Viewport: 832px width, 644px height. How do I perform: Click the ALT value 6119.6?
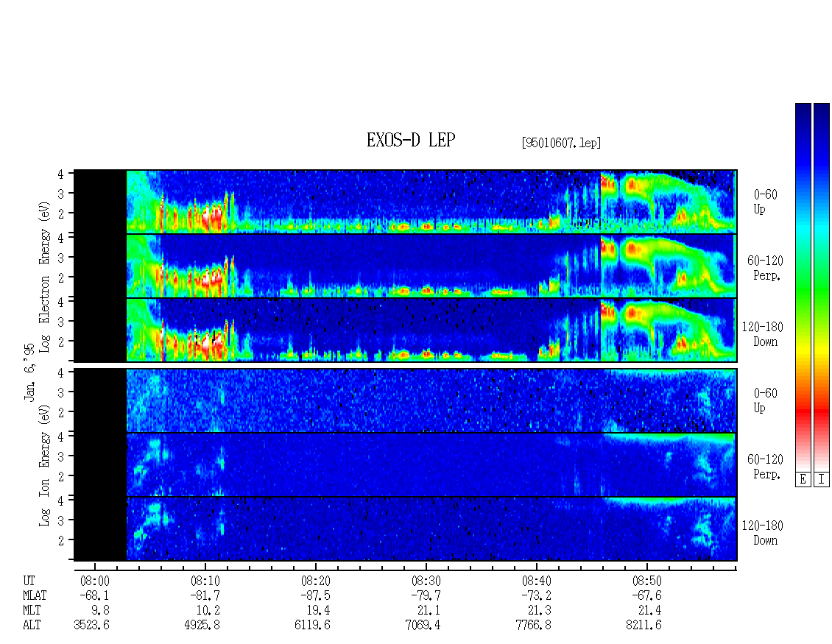tap(312, 626)
